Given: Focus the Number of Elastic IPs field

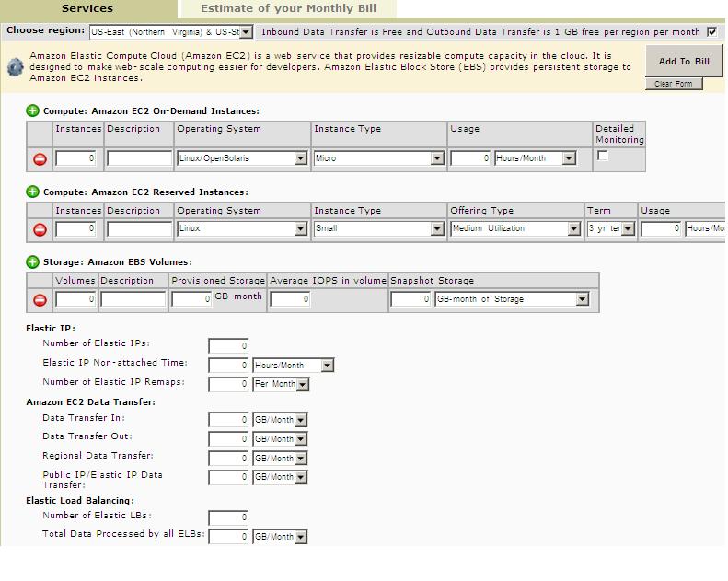Looking at the screenshot, I should [x=228, y=345].
